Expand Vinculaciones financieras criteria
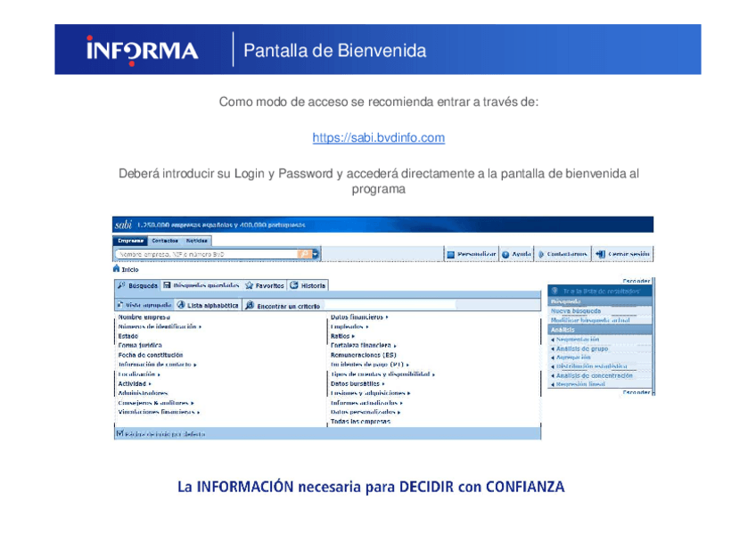 click(x=159, y=413)
